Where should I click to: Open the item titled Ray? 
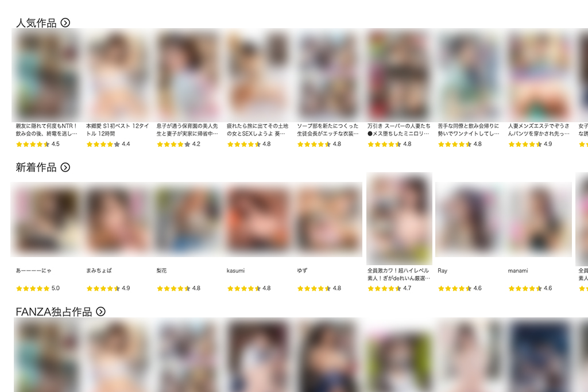coord(443,270)
